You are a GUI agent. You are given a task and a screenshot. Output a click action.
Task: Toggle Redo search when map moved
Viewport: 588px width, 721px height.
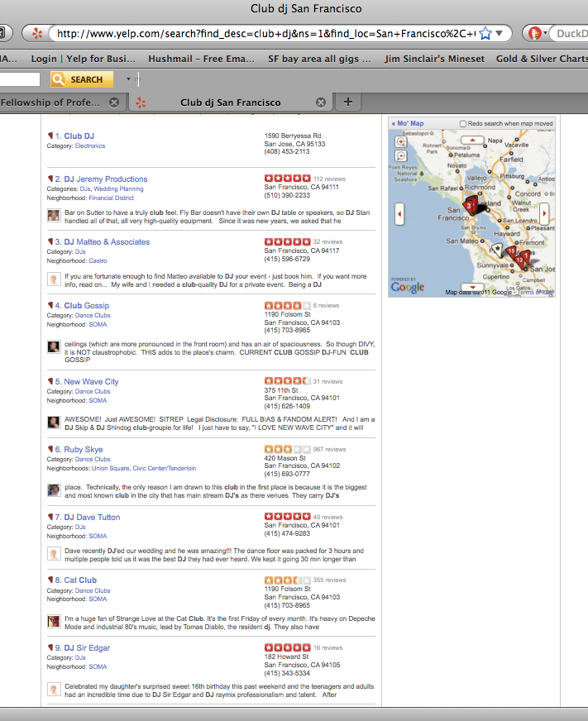pos(463,124)
